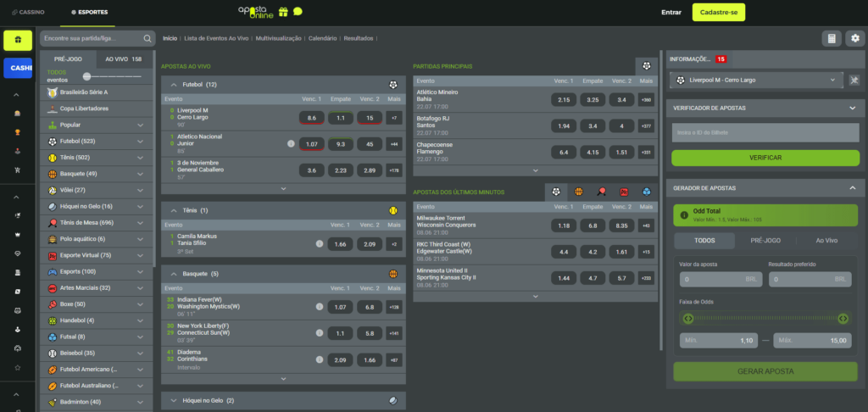
Task: Expand Tênis (502) in sports list
Action: point(97,158)
